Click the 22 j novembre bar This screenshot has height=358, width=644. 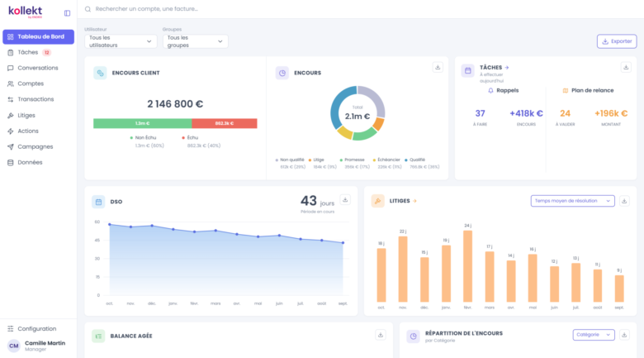click(x=403, y=269)
